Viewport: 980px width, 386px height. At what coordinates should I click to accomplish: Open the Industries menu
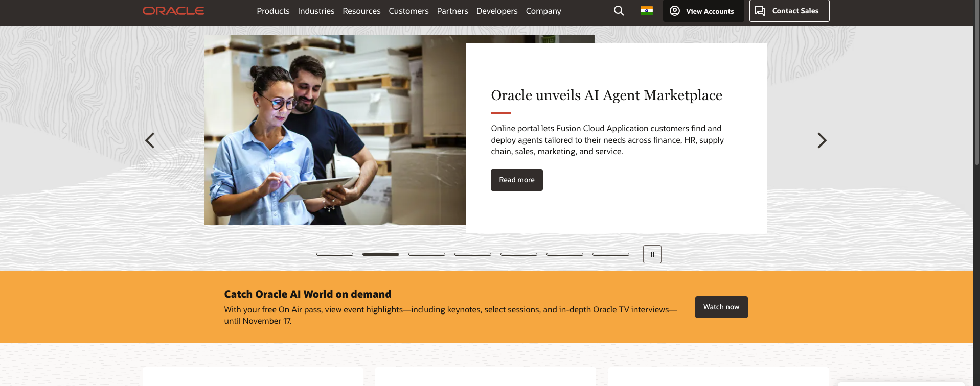click(316, 11)
